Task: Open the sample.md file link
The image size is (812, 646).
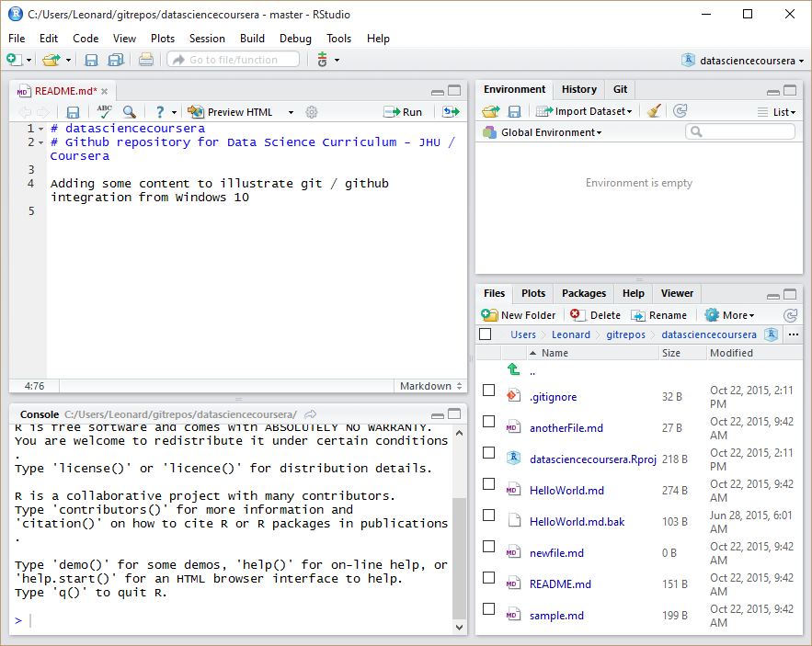Action: tap(556, 616)
